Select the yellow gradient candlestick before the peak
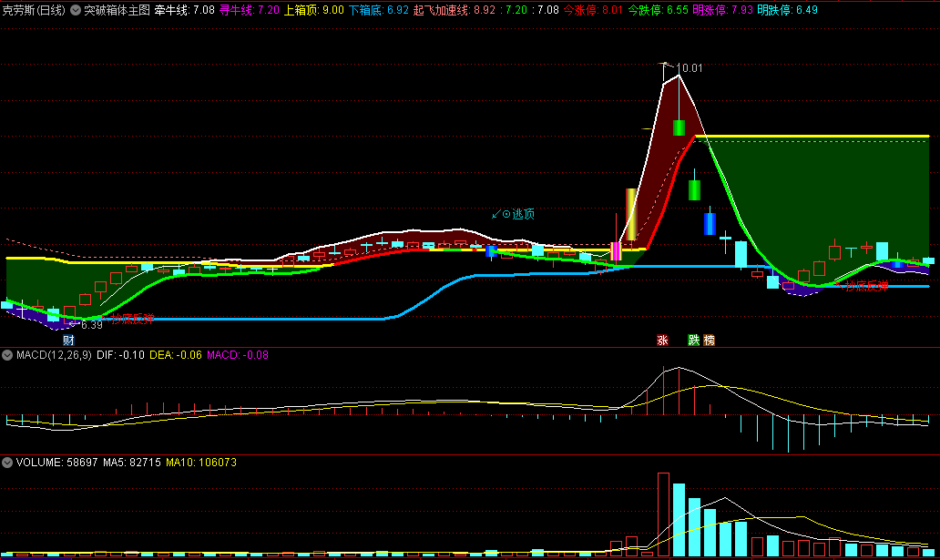940x560 pixels. point(631,215)
